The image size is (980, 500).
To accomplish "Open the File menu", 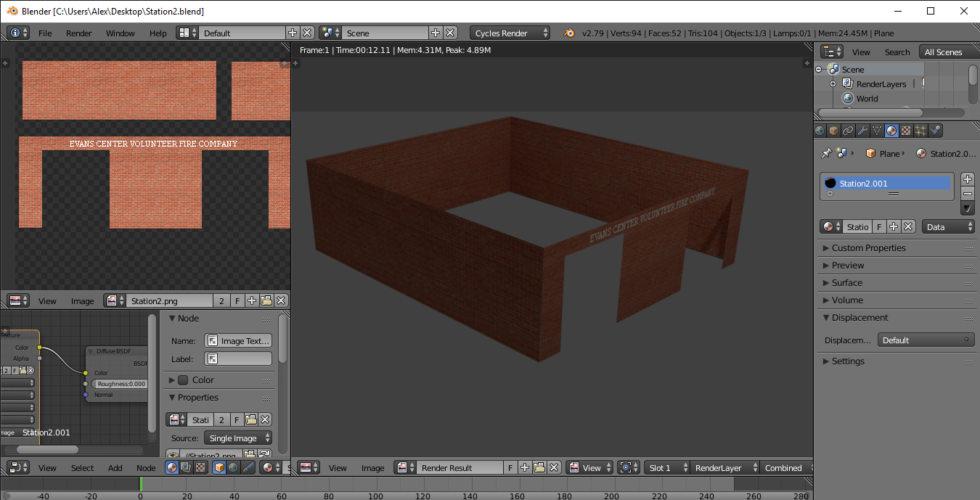I will [45, 33].
